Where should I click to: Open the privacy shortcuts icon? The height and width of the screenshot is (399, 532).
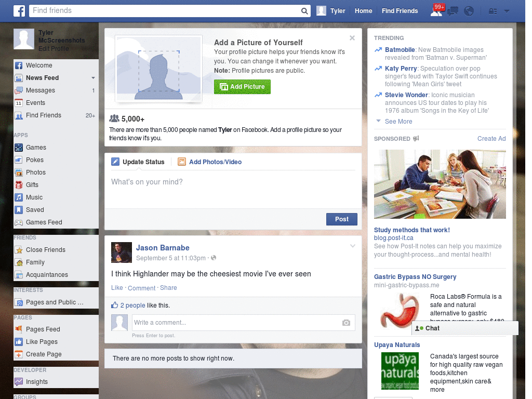coord(491,10)
